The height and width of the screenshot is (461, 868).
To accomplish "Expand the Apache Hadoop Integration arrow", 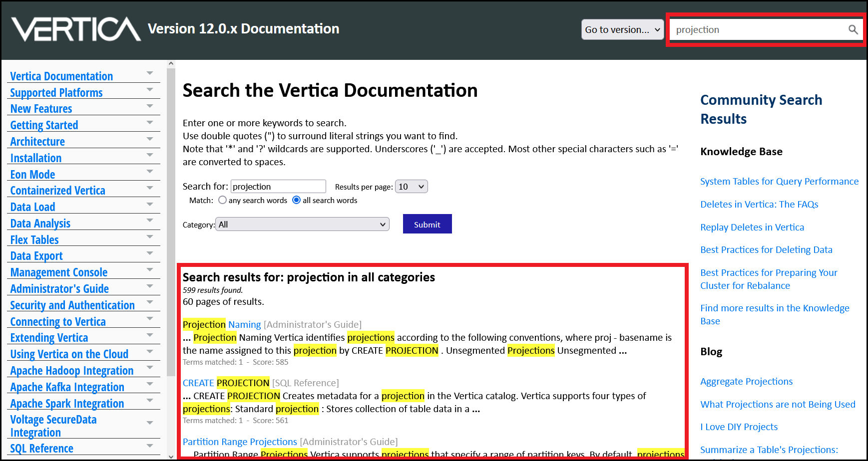I will coord(149,368).
